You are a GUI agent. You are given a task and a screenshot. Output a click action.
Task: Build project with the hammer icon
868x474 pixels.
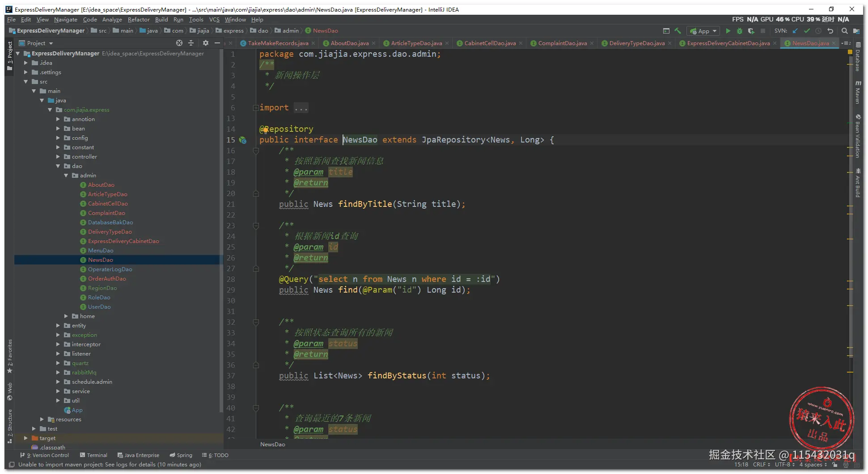(678, 31)
